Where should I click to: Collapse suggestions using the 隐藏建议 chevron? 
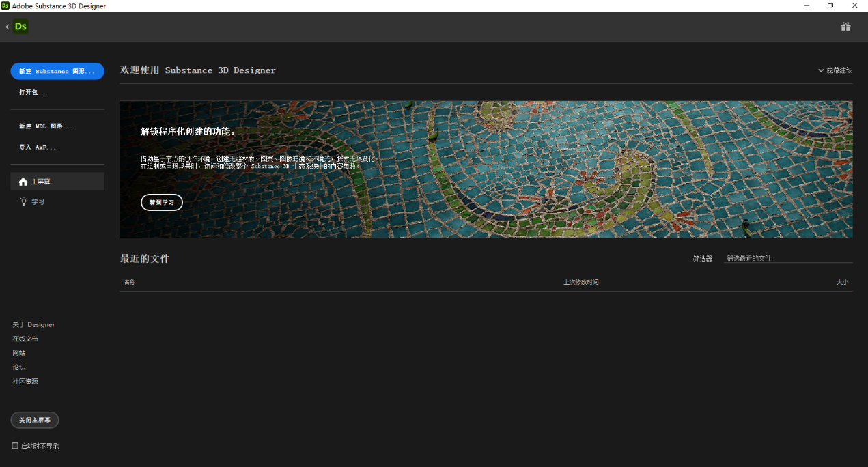tap(821, 70)
